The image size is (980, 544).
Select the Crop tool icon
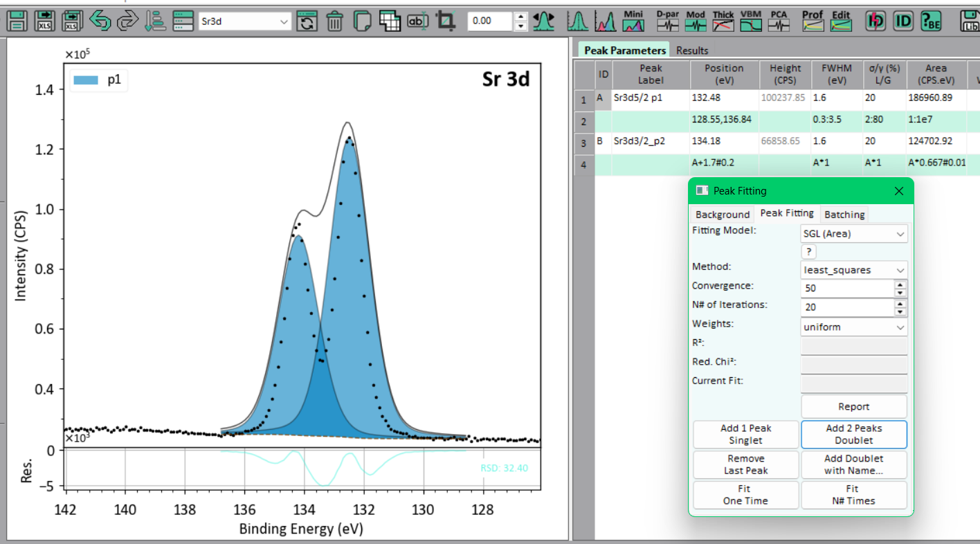click(x=446, y=21)
